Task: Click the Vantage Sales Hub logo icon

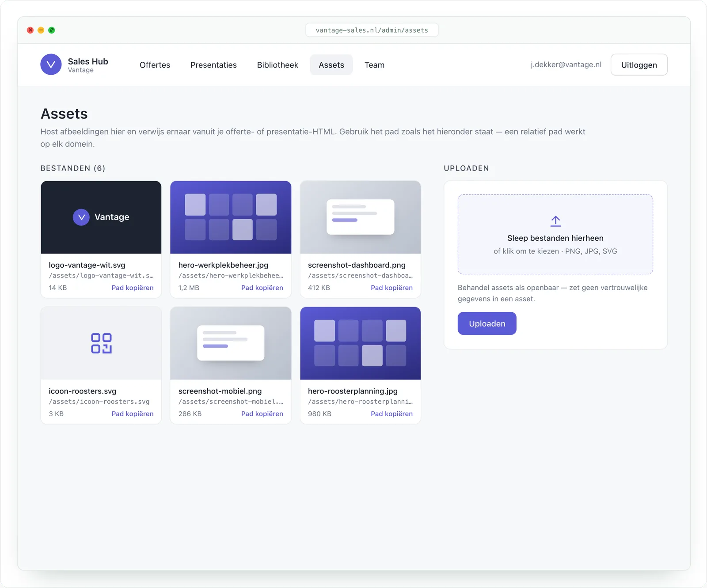Action: (51, 64)
